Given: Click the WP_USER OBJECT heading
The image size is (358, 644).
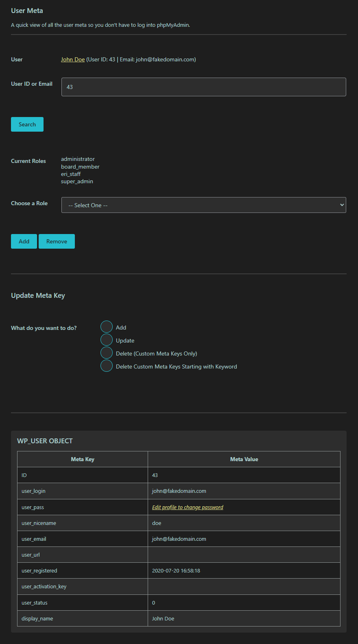Looking at the screenshot, I should (45, 441).
